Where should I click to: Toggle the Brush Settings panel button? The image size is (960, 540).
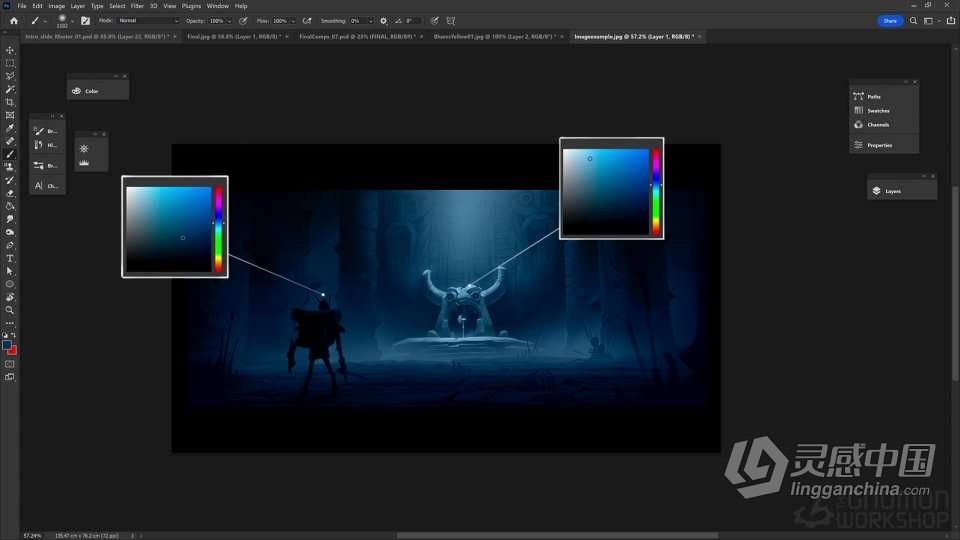[x=85, y=21]
